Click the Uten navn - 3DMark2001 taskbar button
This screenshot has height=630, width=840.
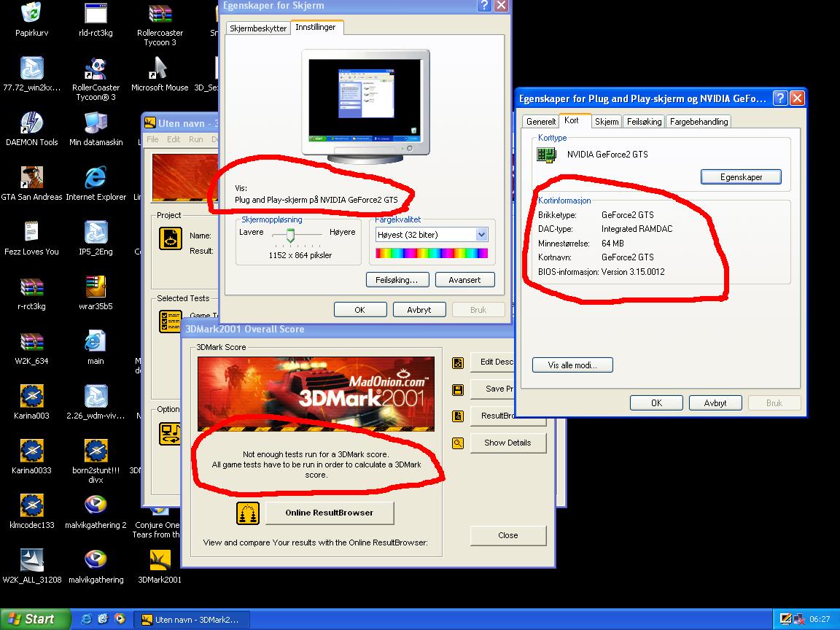click(x=191, y=620)
